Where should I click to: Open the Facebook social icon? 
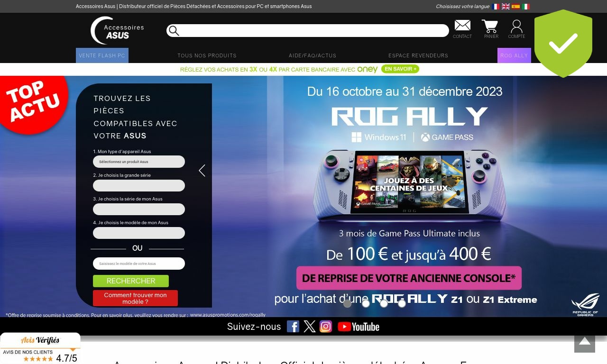(x=293, y=327)
